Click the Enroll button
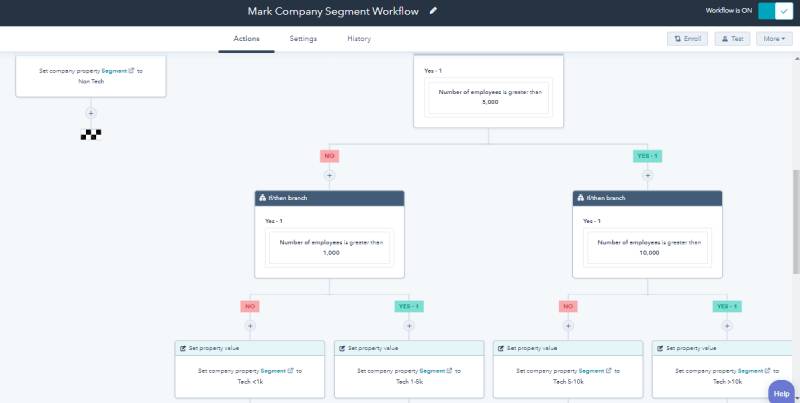 click(x=687, y=39)
